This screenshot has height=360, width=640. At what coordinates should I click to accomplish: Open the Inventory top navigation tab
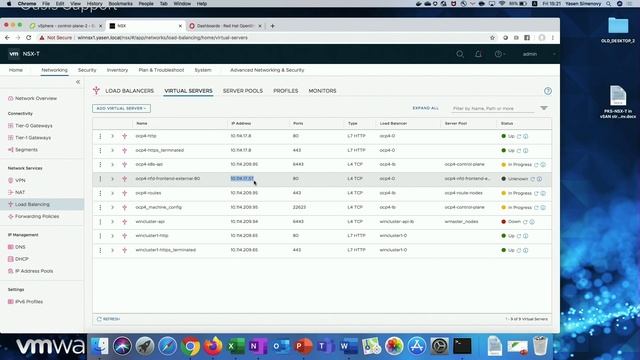118,70
